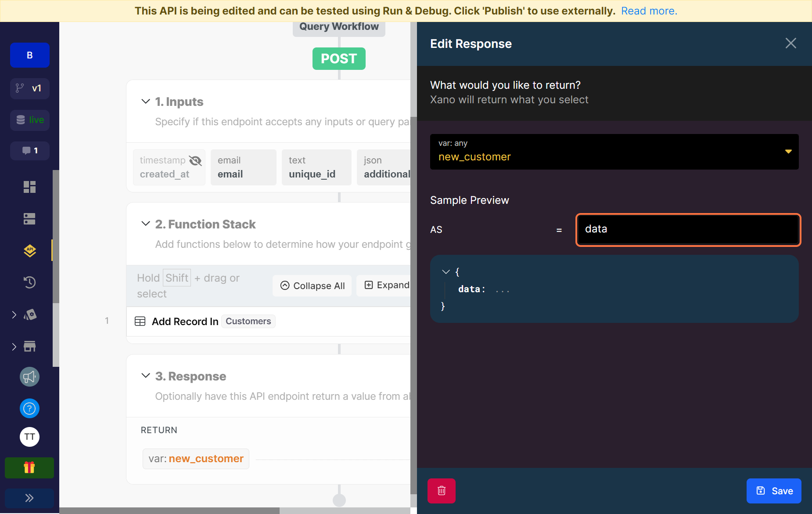Open the var: new_customer return item
Screen dimensions: 812x514
pyautogui.click(x=196, y=459)
